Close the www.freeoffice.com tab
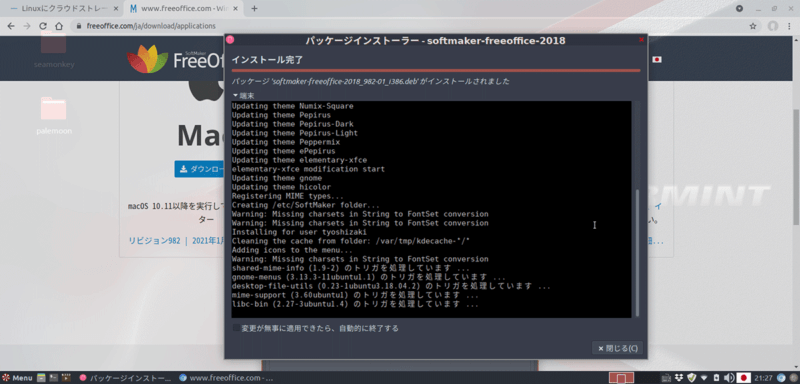Viewport: 800px width, 384px height. (x=236, y=9)
